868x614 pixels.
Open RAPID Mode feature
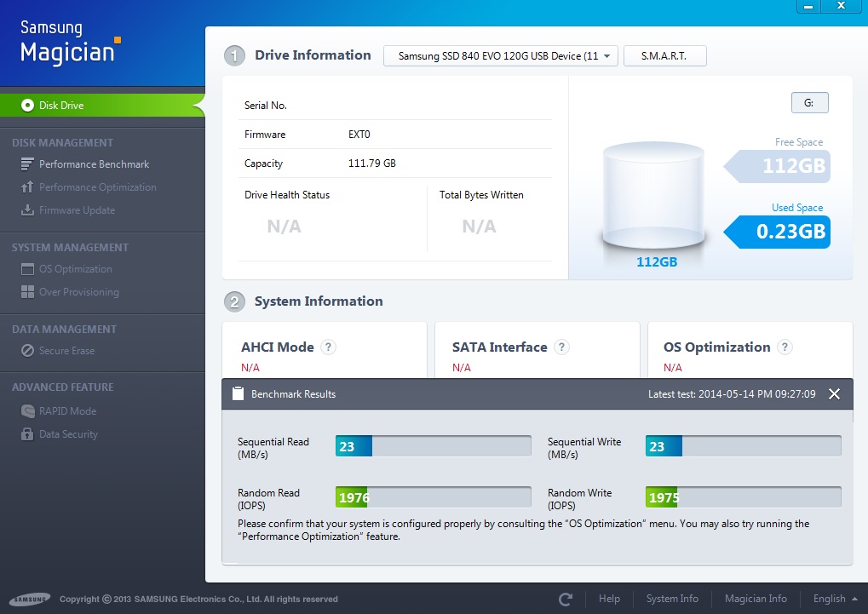[67, 410]
